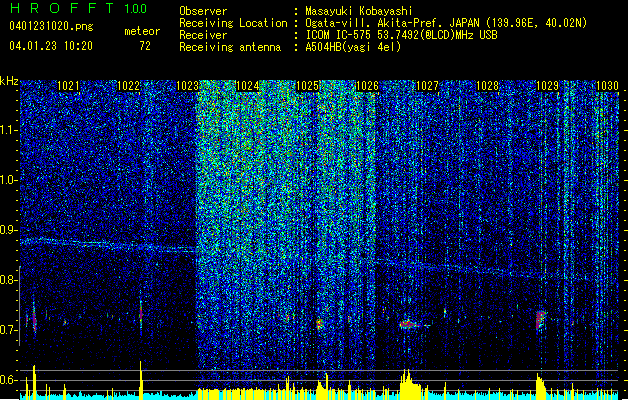Click the 1029 time marker
This screenshot has width=629, height=400.
(548, 86)
